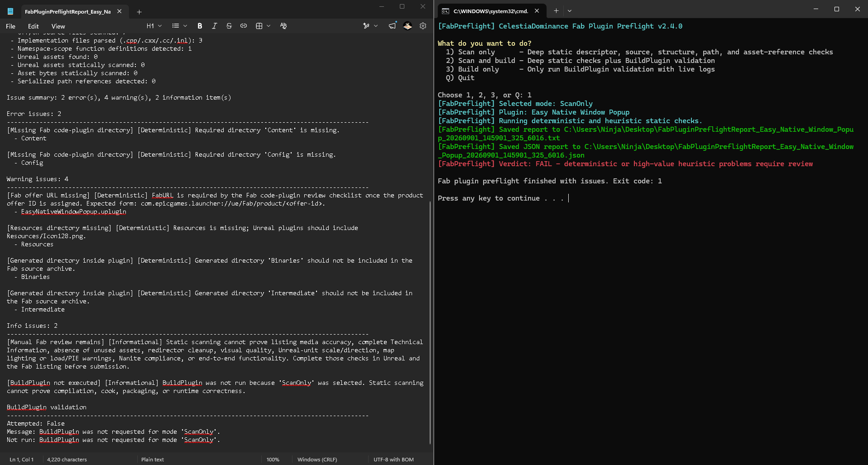
Task: Click the 'Press any key to continue' prompt
Action: point(501,198)
